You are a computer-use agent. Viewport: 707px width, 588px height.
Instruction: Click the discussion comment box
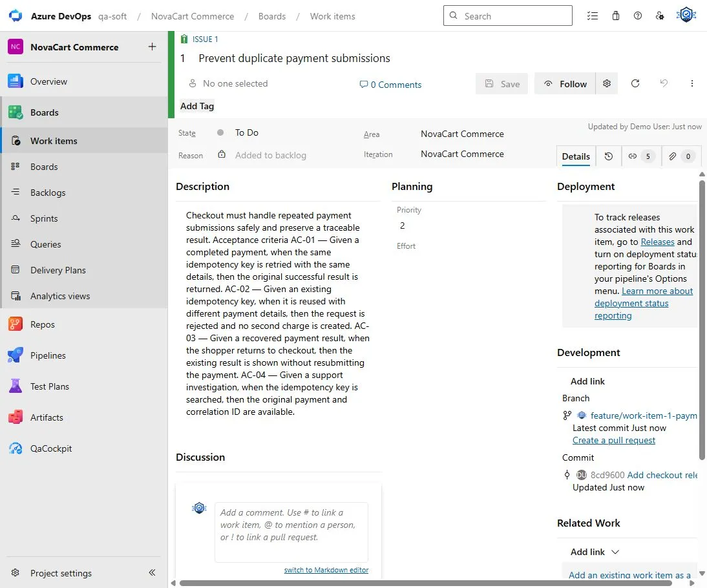click(291, 532)
